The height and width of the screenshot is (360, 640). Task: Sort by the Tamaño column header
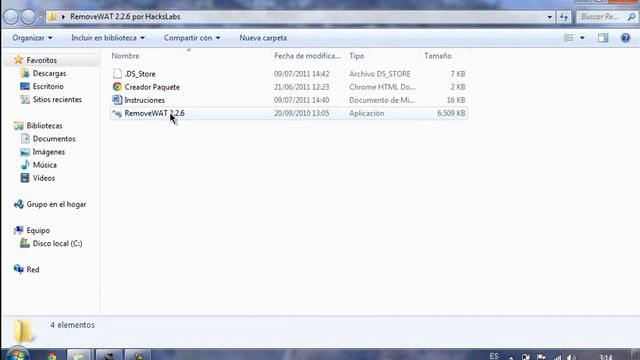click(438, 56)
